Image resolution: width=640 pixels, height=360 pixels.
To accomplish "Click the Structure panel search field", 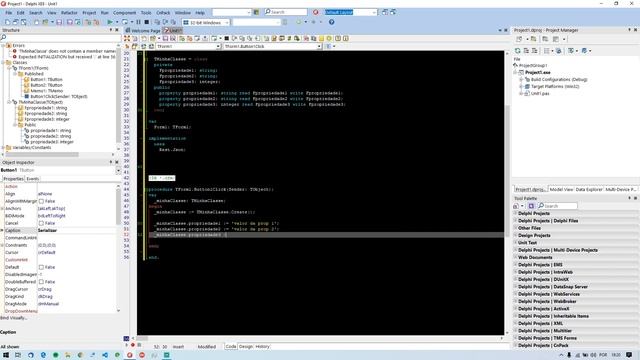I will pyautogui.click(x=60, y=38).
